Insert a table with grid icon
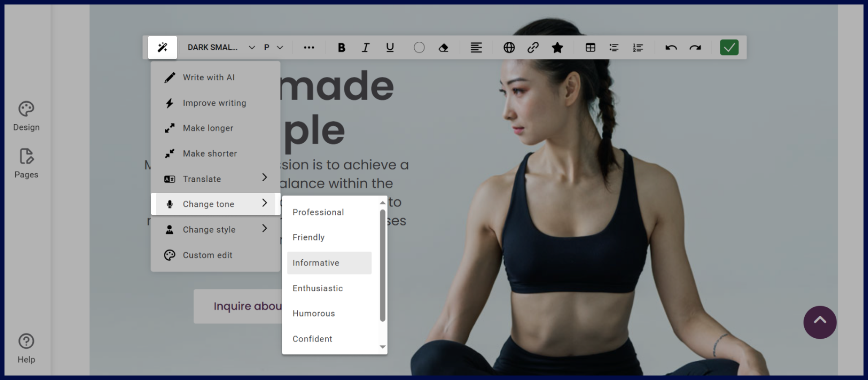This screenshot has height=380, width=868. pyautogui.click(x=590, y=47)
